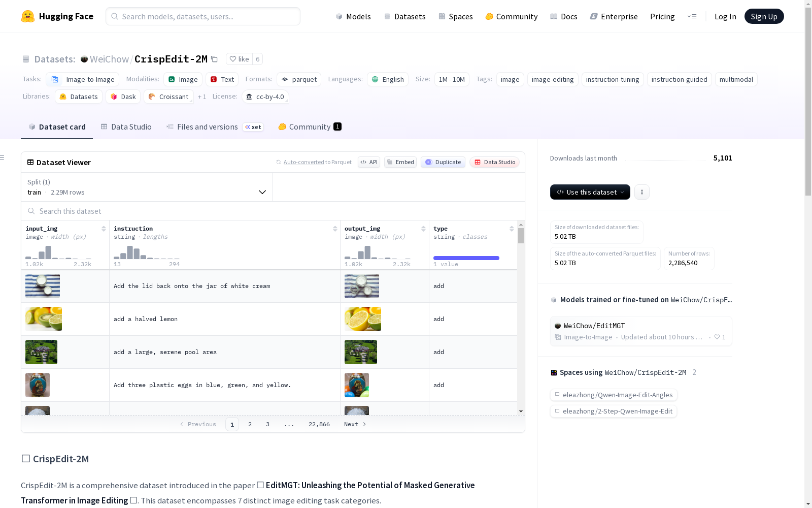This screenshot has height=508, width=812.
Task: Go to Datasets in the top navigation
Action: (x=404, y=16)
